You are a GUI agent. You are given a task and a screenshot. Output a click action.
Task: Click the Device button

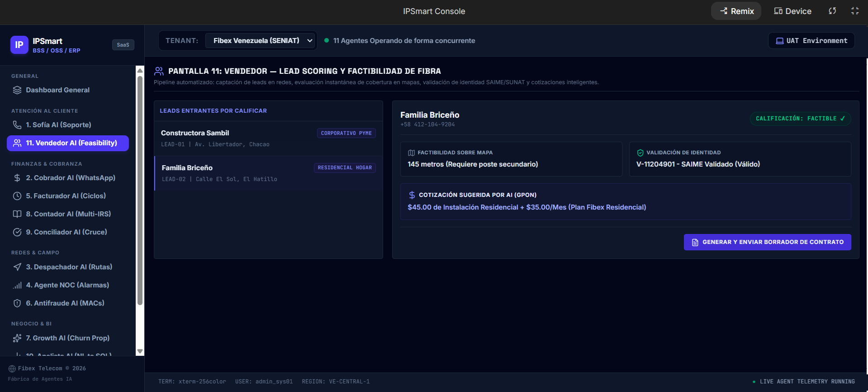coord(792,11)
